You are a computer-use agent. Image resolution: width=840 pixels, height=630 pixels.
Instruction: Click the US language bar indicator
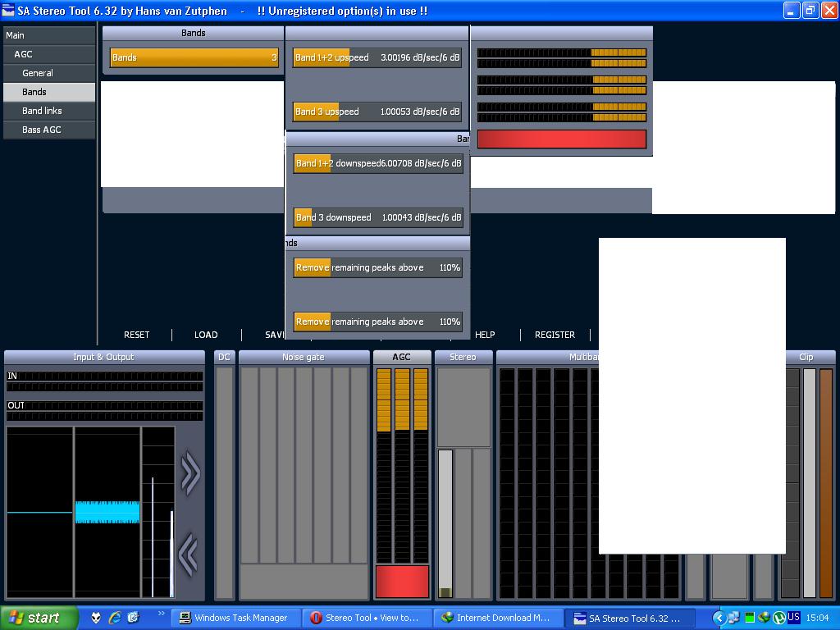[793, 617]
